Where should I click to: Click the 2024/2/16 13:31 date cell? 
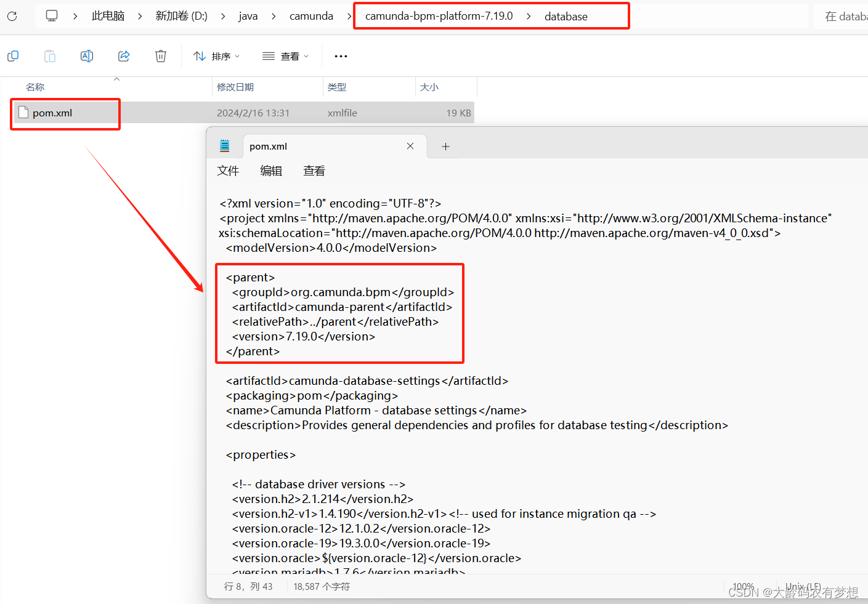click(x=253, y=113)
